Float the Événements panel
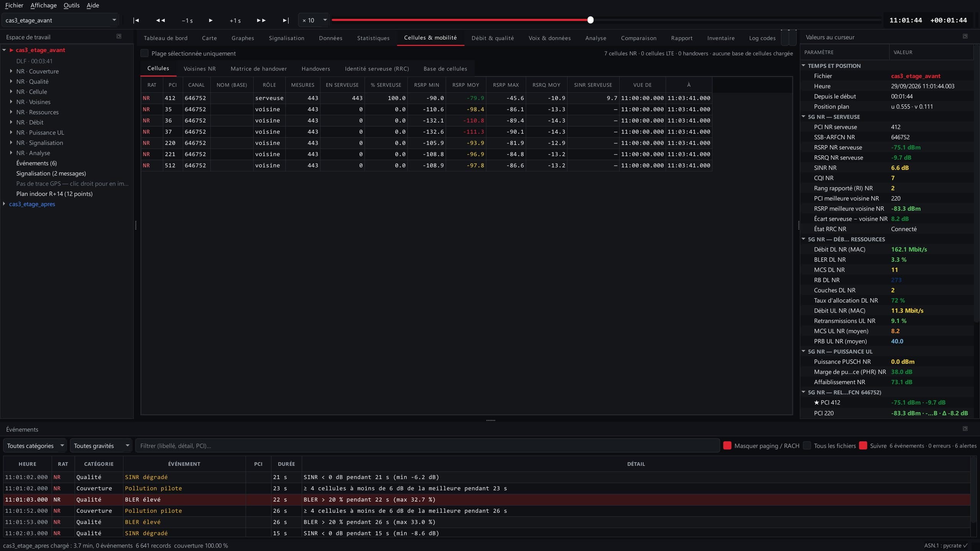This screenshot has height=551, width=980. tap(965, 429)
